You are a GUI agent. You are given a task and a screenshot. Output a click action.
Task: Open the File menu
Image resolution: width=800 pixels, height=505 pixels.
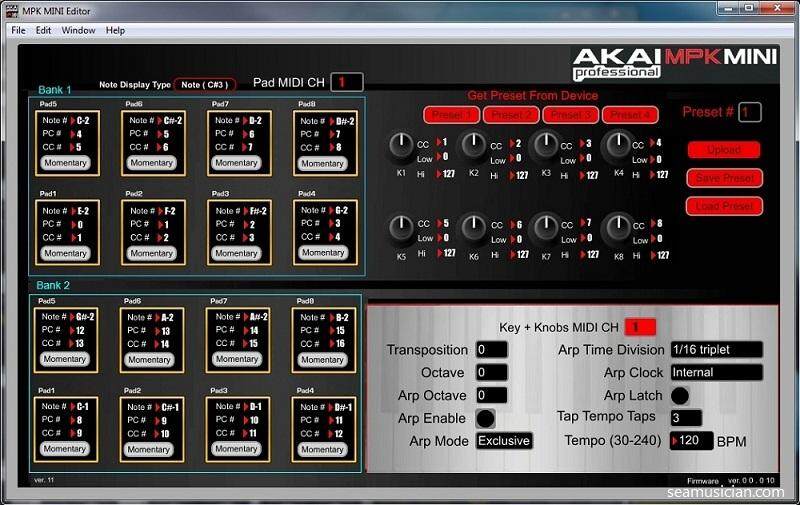tap(18, 30)
